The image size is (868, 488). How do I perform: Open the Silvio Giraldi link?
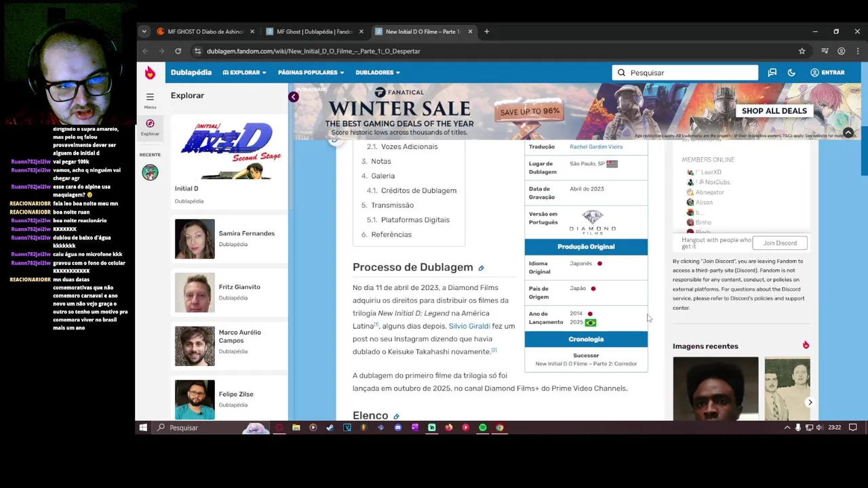pos(469,326)
